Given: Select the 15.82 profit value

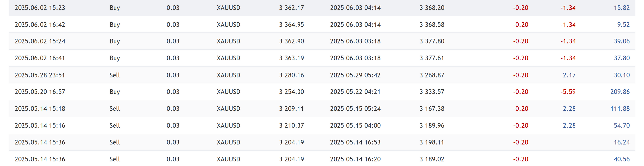Looking at the screenshot, I should click(621, 8).
